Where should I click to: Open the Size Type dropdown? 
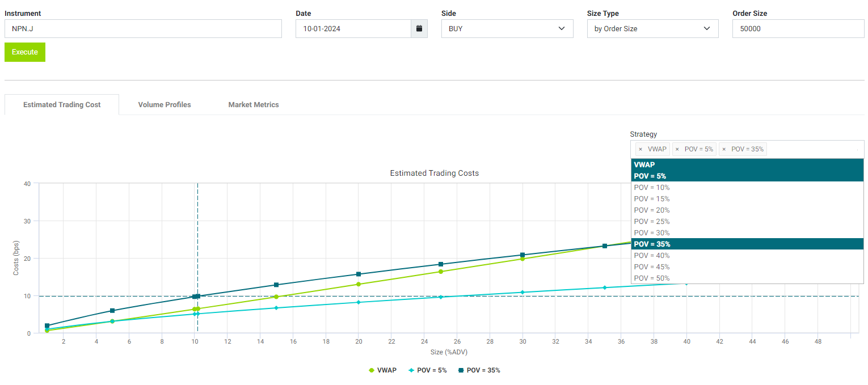652,28
